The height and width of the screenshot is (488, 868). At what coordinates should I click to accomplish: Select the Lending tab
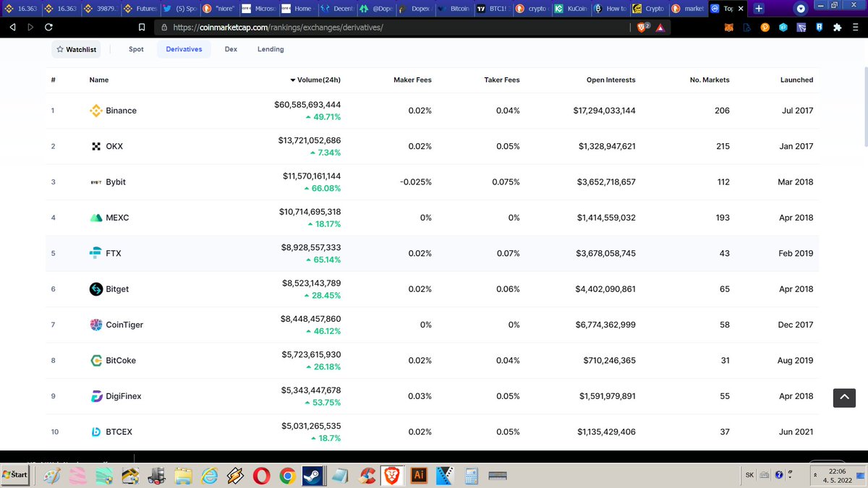pyautogui.click(x=271, y=49)
